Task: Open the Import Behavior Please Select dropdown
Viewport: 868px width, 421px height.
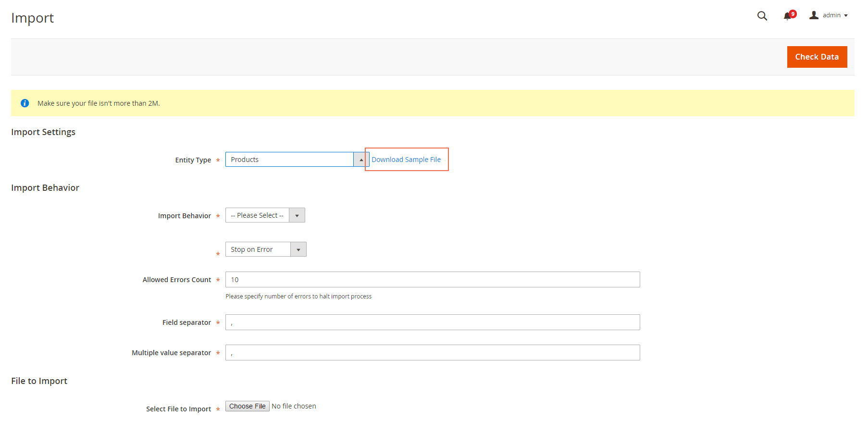Action: [x=265, y=215]
